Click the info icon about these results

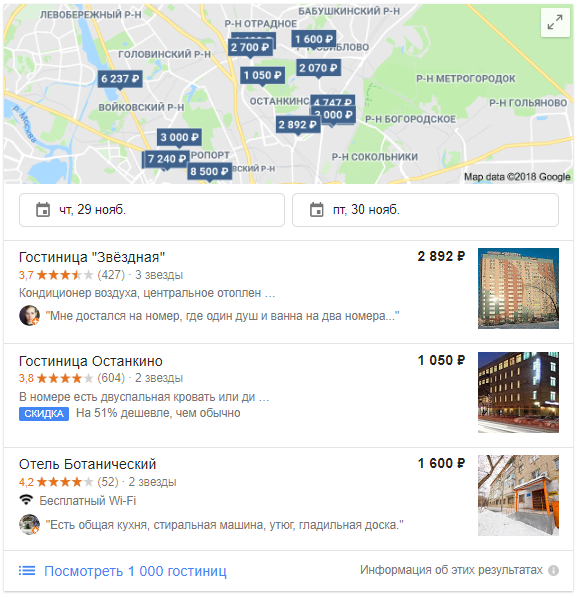[553, 570]
